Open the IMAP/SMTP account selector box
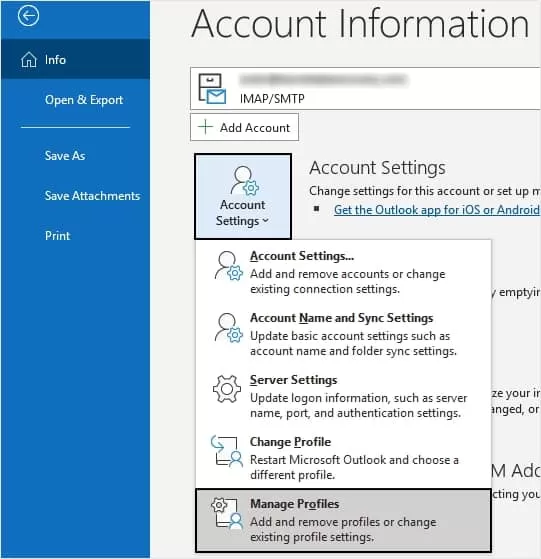Image resolution: width=541 pixels, height=559 pixels. 366,88
